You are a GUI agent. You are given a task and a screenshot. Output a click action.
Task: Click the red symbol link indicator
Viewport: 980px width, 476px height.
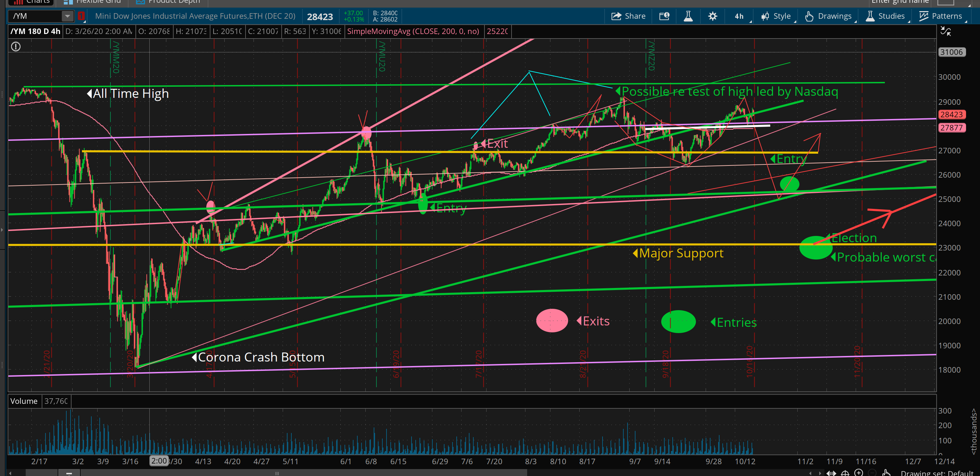click(x=81, y=16)
